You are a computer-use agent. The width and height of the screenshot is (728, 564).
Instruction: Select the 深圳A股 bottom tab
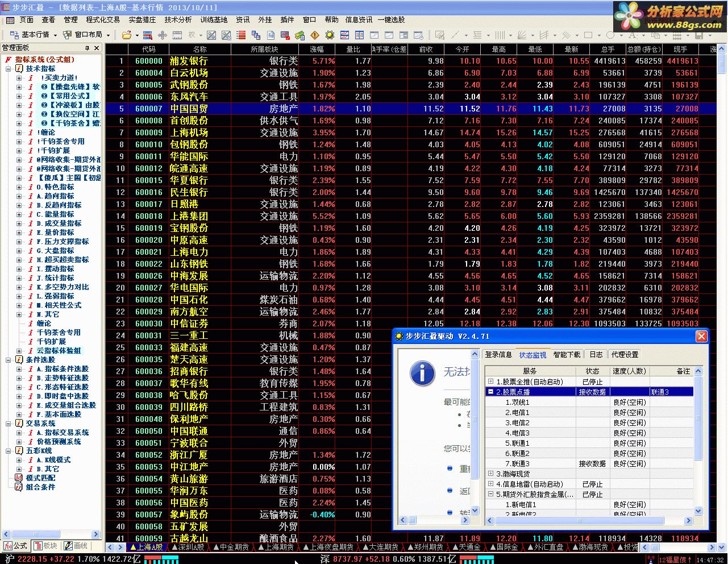(x=188, y=547)
